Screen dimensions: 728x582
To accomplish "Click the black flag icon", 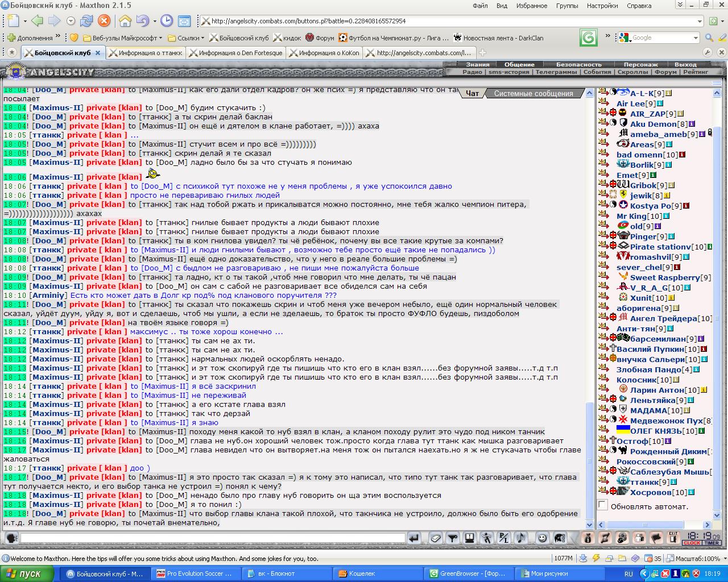I will pos(656,538).
